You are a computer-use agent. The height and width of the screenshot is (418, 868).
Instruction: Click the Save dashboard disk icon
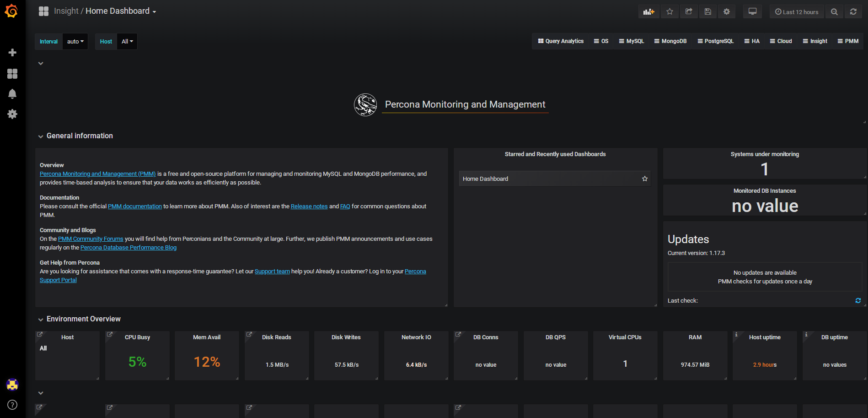(707, 12)
